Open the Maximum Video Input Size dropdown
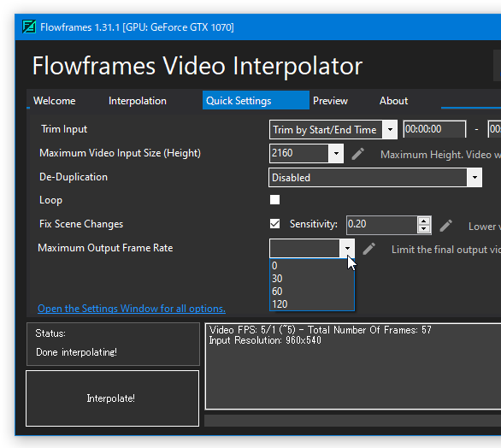Screen dimensions: 501x448 click(336, 153)
